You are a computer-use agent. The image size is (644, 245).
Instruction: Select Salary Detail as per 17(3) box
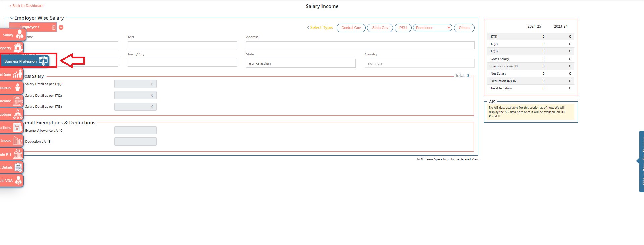(136, 107)
